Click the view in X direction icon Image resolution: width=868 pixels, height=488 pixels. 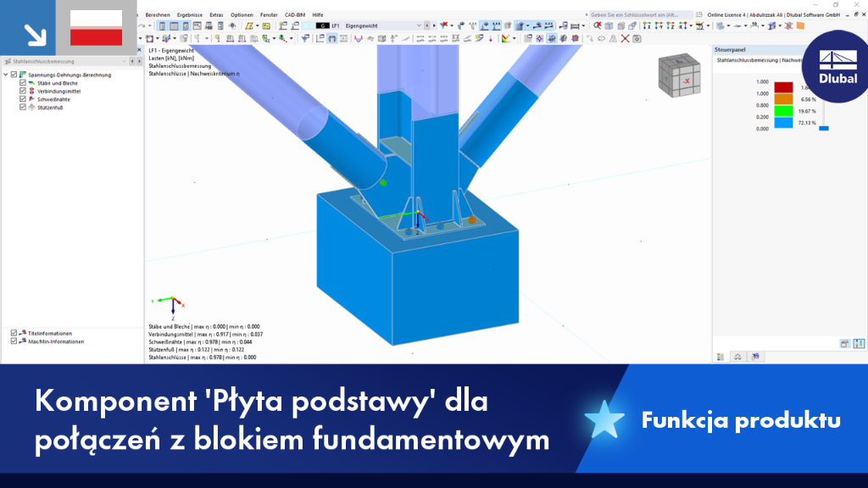pyautogui.click(x=647, y=26)
